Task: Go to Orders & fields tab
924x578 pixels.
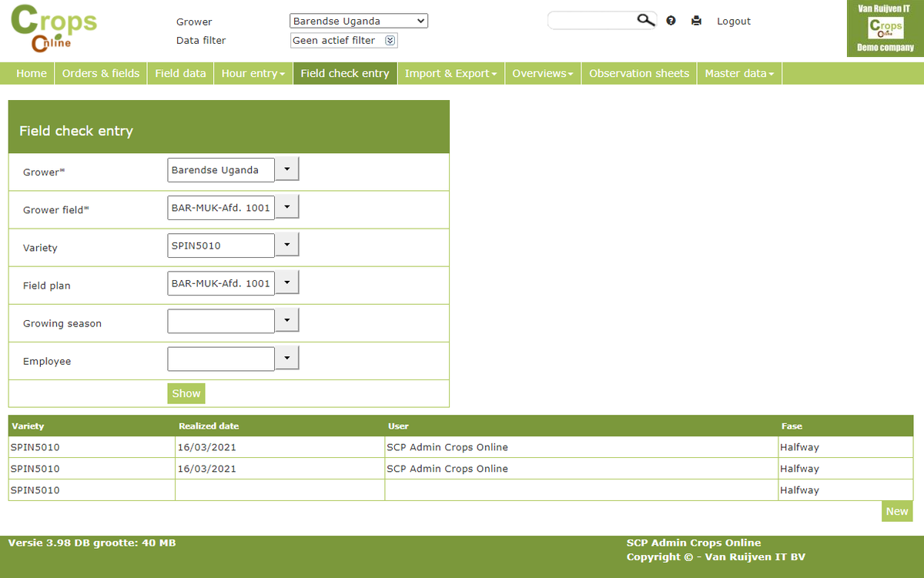Action: (x=101, y=73)
